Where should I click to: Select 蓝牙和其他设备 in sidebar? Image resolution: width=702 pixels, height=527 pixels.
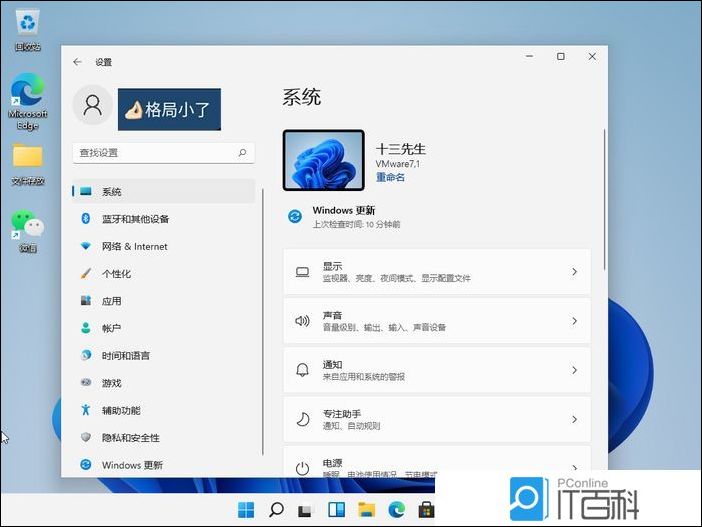135,219
